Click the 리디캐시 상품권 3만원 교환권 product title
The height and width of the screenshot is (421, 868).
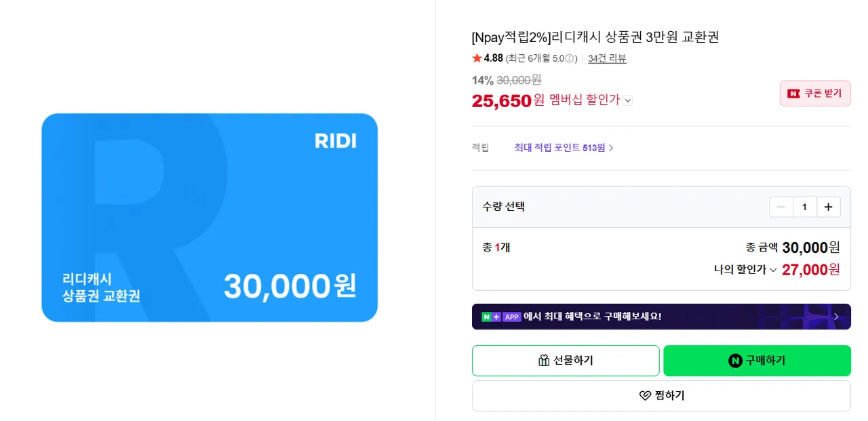595,37
